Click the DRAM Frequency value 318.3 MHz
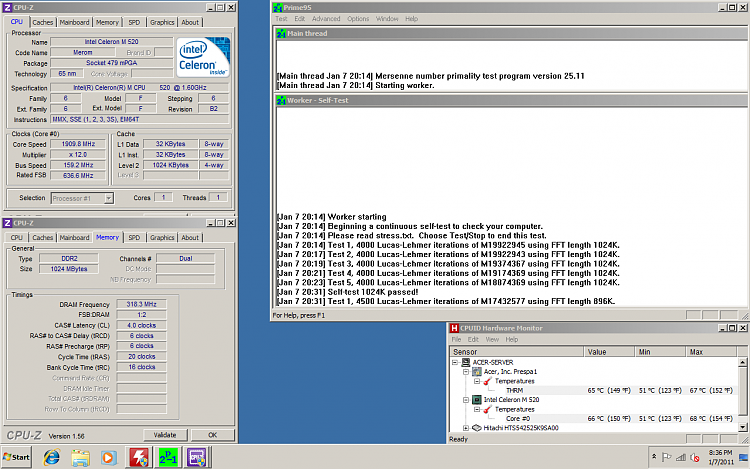 [x=142, y=304]
